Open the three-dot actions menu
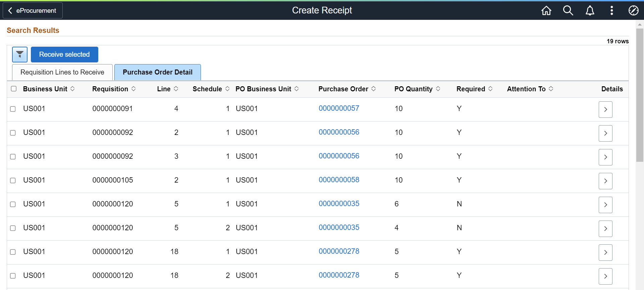 click(612, 11)
